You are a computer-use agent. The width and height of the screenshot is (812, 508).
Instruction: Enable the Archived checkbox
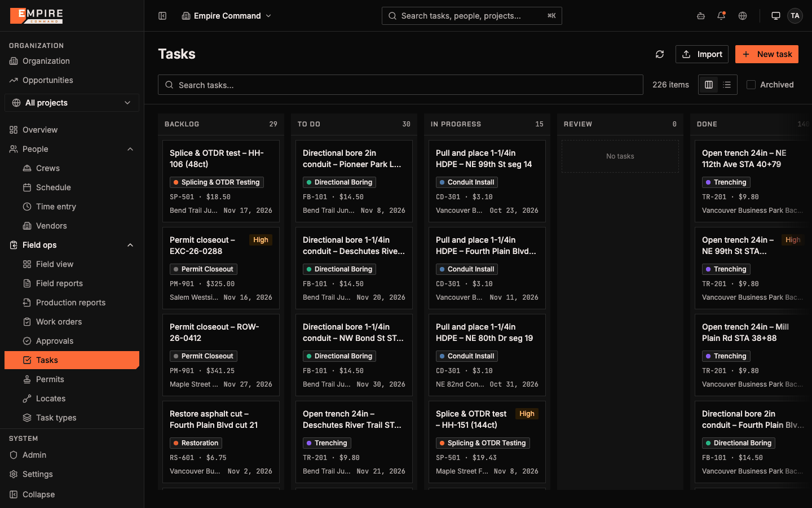751,85
